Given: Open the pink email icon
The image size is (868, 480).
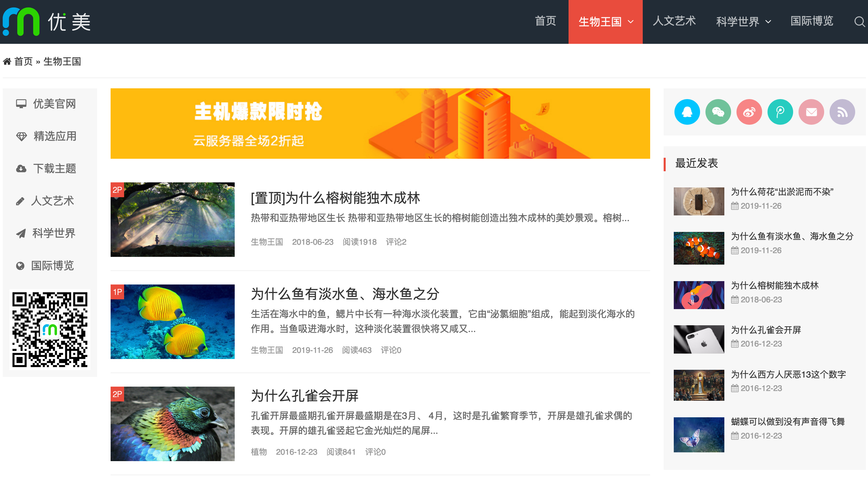Looking at the screenshot, I should click(811, 112).
